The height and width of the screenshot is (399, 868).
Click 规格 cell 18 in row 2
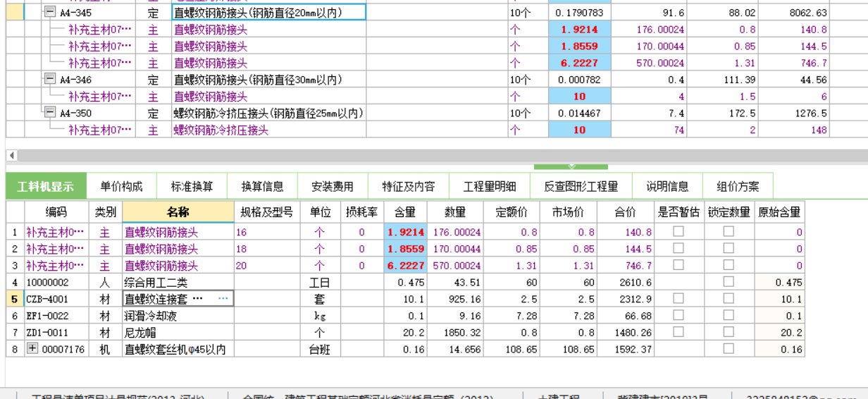(x=267, y=249)
